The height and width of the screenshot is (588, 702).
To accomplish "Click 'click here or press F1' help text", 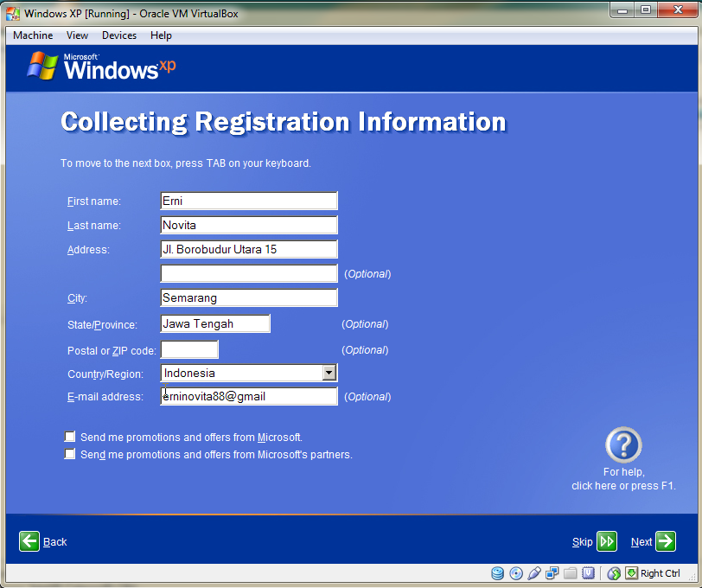I will (623, 486).
